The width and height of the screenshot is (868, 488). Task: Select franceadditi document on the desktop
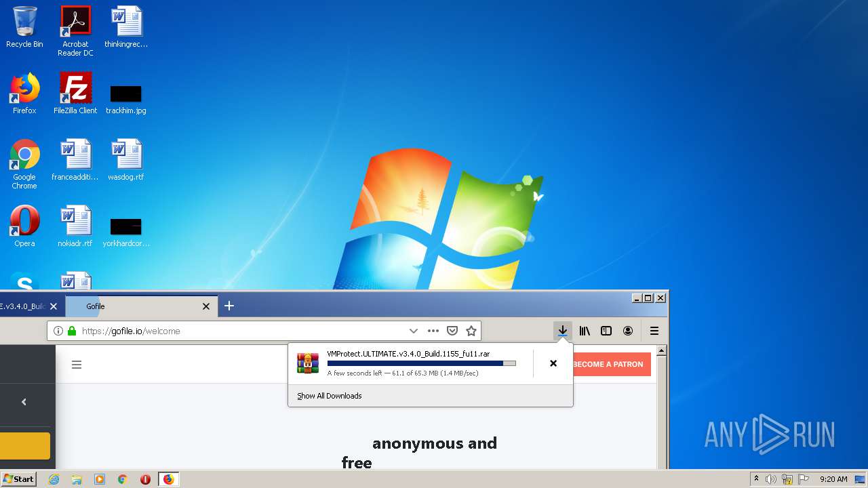[x=75, y=160]
